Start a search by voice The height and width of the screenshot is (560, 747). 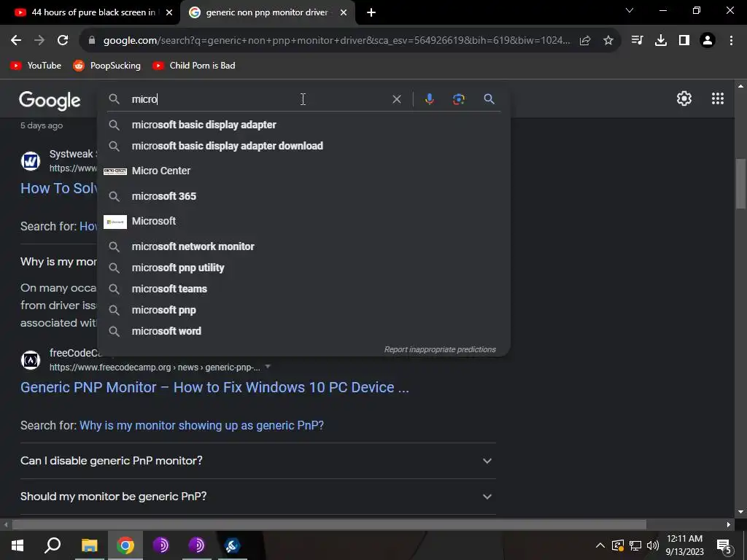[429, 99]
